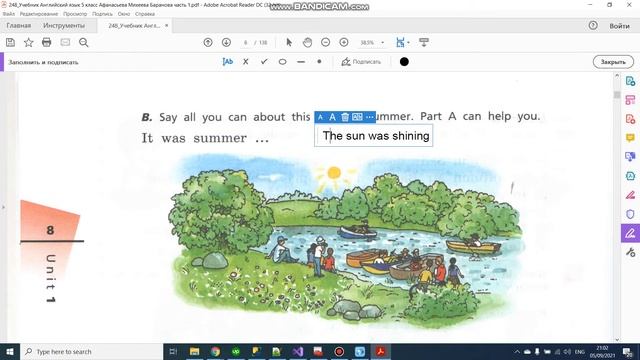Choose the Selection arrow tool
The image size is (640, 360).
point(289,42)
